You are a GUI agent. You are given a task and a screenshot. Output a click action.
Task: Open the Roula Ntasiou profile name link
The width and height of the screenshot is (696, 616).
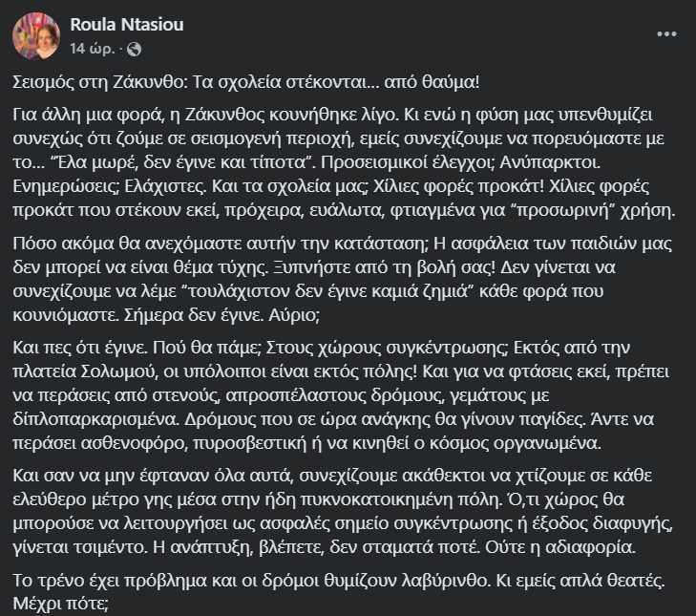pos(127,25)
